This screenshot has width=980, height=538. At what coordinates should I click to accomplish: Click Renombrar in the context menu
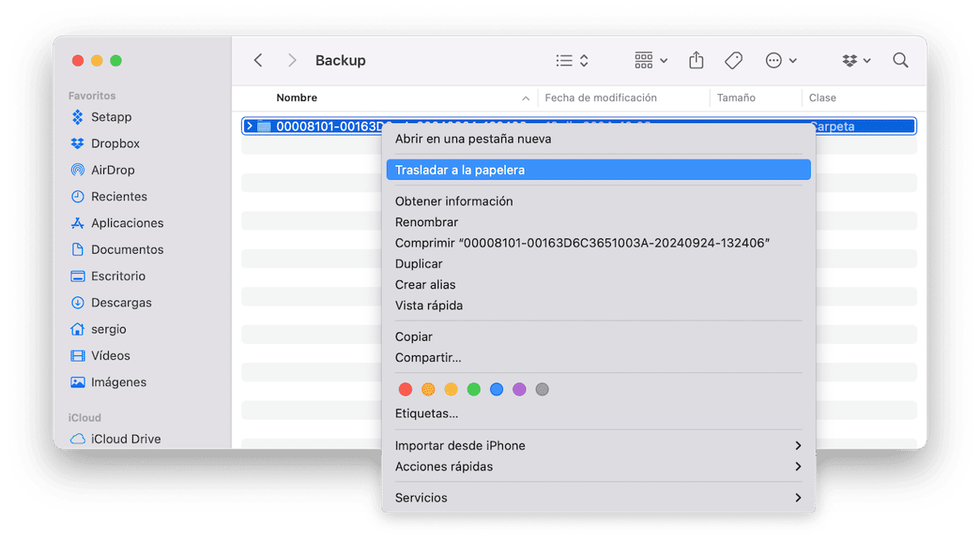coord(426,222)
